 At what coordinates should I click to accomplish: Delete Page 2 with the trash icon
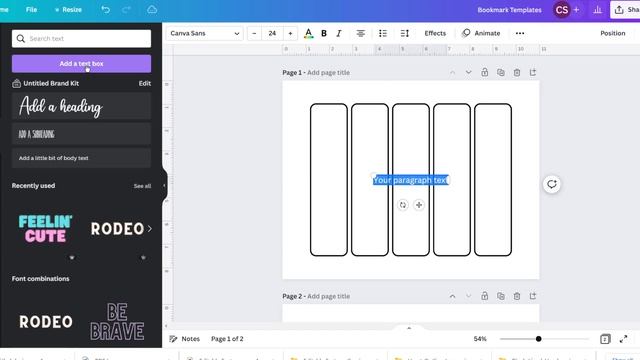tap(517, 296)
